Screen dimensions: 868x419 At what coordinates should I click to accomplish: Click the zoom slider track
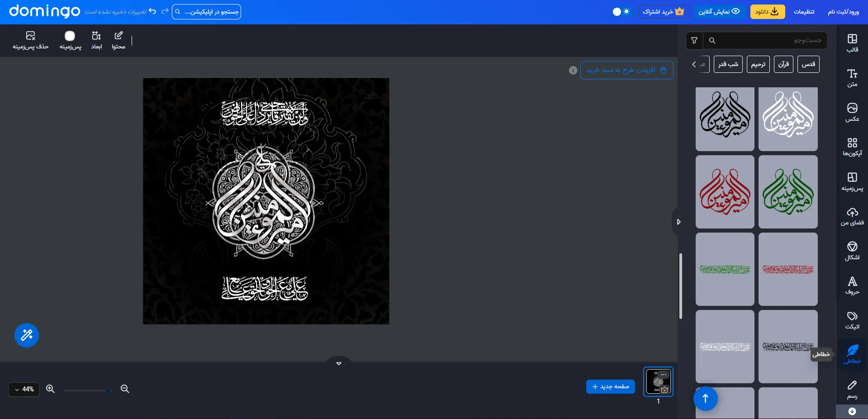pyautogui.click(x=87, y=390)
